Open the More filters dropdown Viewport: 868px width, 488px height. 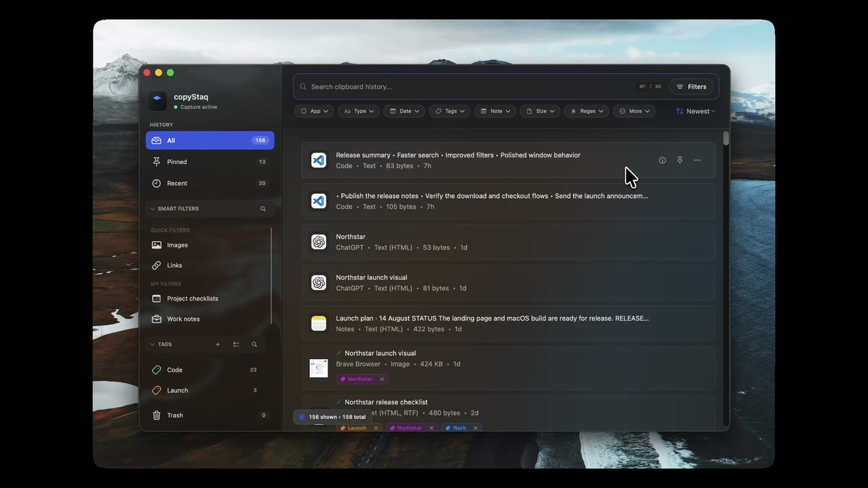(x=634, y=111)
